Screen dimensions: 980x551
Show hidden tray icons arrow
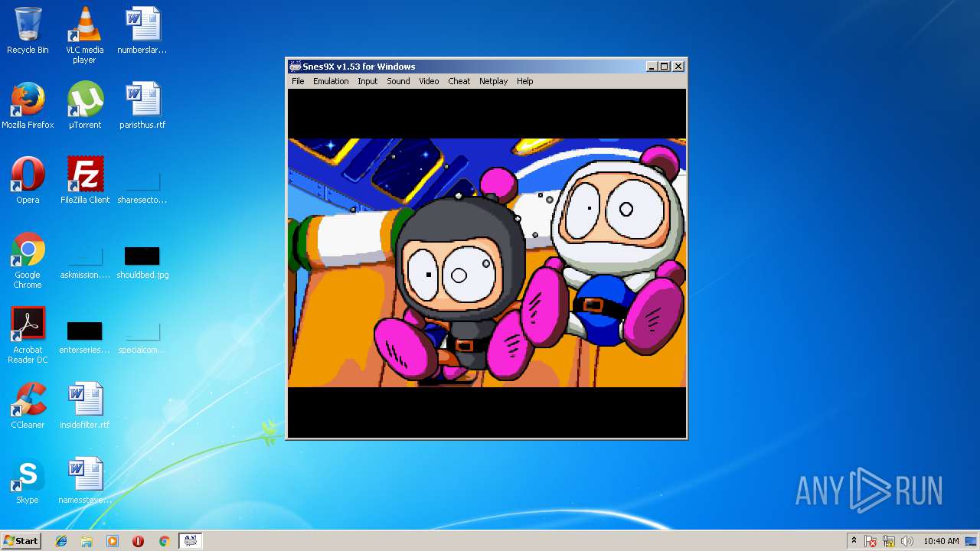(x=854, y=541)
